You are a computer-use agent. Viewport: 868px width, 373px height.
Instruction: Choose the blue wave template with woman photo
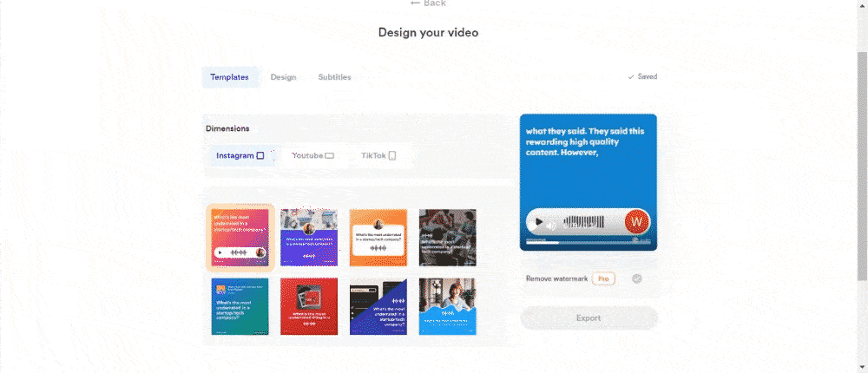[x=447, y=306]
